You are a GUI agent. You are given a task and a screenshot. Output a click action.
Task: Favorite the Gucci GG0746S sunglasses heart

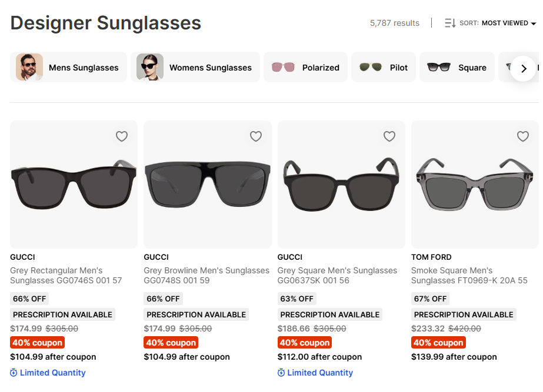(122, 136)
